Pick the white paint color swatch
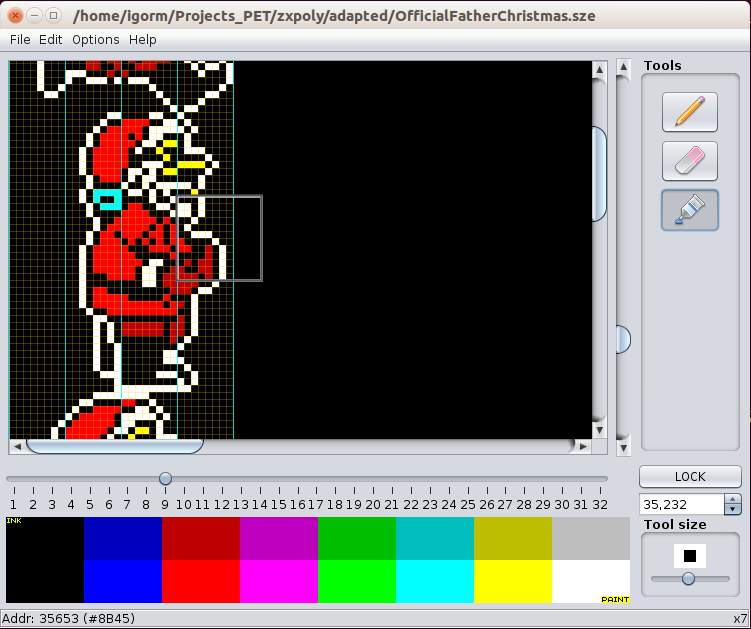Viewport: 751px width, 629px height. coord(591,582)
